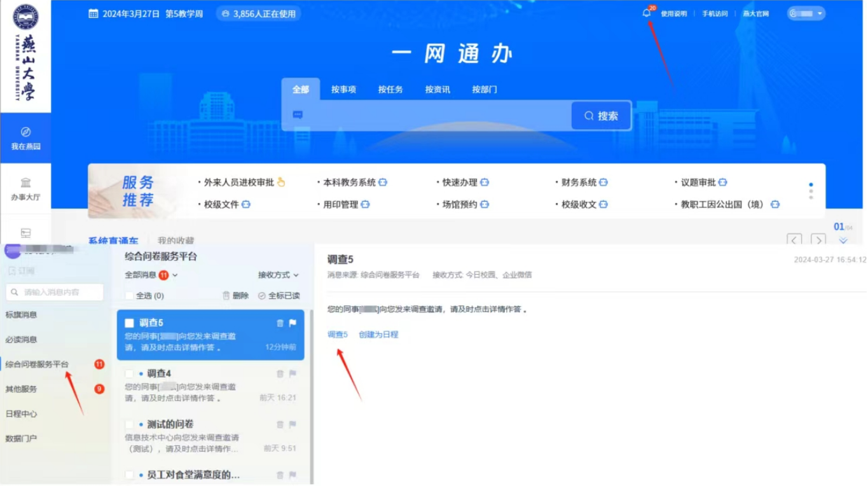The image size is (868, 486).
Task: Click the flag icon on 调查4 message
Action: [x=293, y=373]
